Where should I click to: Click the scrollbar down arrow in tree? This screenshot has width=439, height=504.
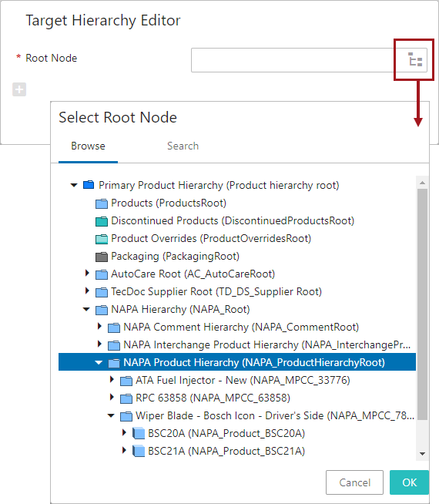(422, 454)
